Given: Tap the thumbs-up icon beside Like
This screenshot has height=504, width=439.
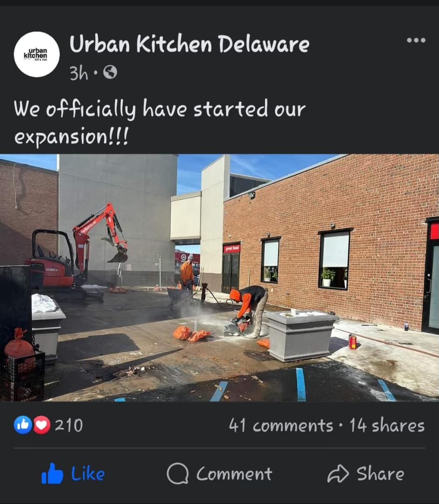Looking at the screenshot, I should pos(52,474).
